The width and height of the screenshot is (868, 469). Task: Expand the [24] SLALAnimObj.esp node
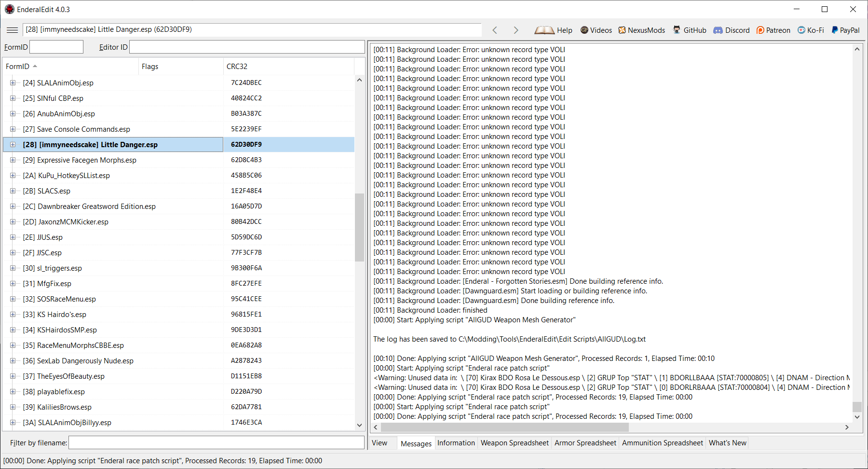[13, 83]
